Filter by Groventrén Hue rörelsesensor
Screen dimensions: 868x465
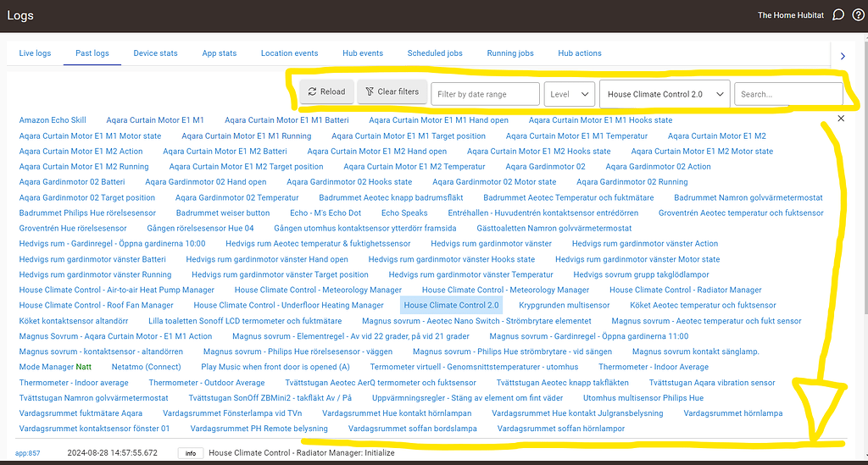point(73,228)
